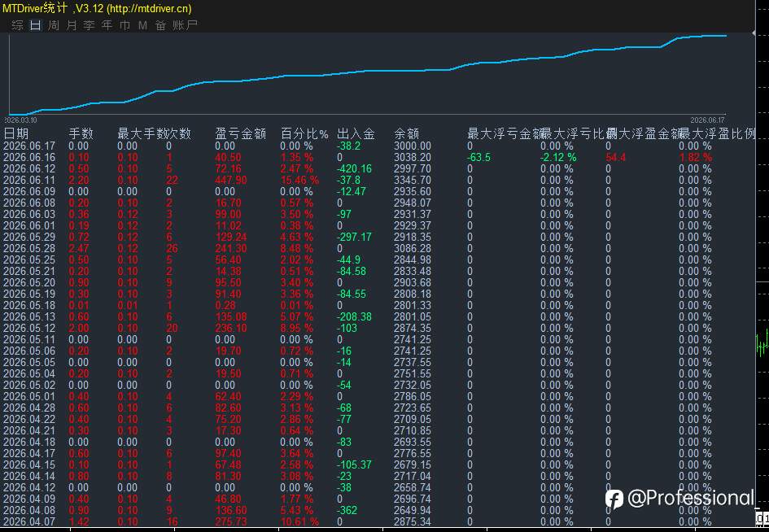Open the 周 weekly statistics tab
This screenshot has width=769, height=532.
pyautogui.click(x=54, y=25)
